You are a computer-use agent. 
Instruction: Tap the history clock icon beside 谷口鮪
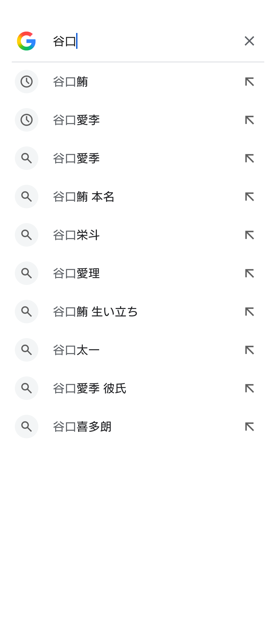pyautogui.click(x=27, y=82)
